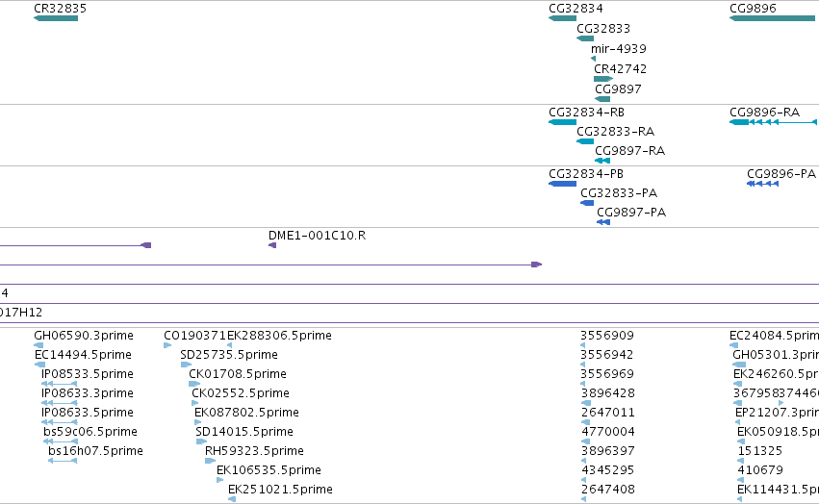Open EST label starting EK246260
The width and height of the screenshot is (819, 504).
[776, 374]
